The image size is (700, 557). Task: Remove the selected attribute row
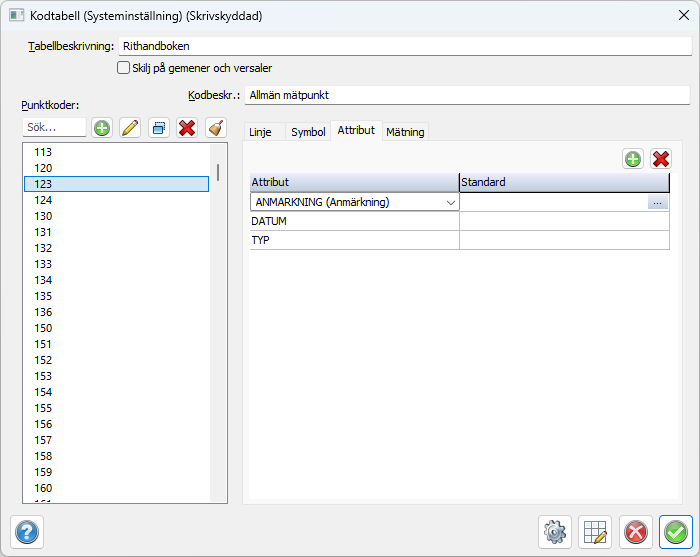(661, 159)
